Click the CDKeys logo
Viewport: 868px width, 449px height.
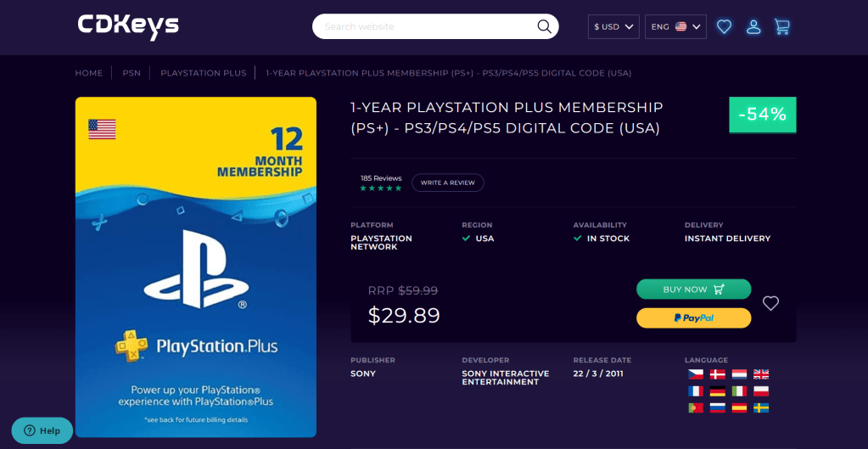coord(128,26)
